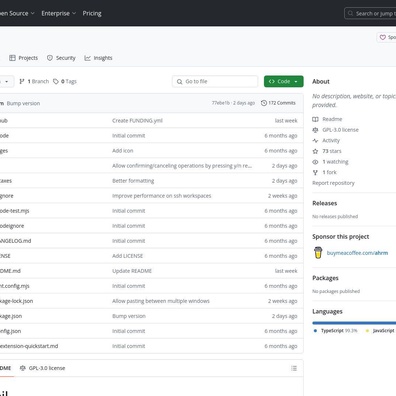Click the Readme book icon in About
The width and height of the screenshot is (396, 396).
315,119
